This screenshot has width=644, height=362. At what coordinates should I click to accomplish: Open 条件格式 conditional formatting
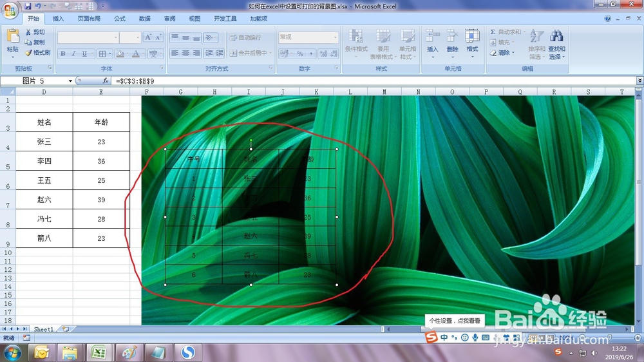click(356, 44)
